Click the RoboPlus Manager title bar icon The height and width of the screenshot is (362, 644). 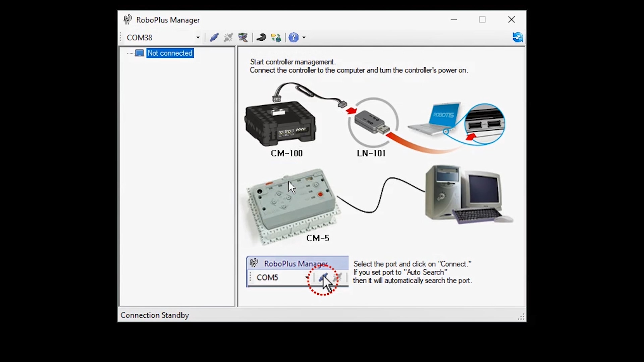(127, 20)
